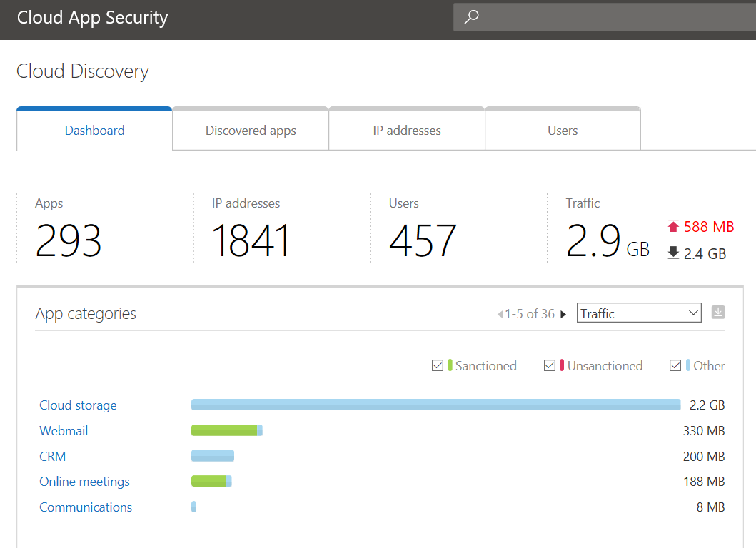This screenshot has width=756, height=548.
Task: Click the Cloud Discovery page heading
Action: point(82,71)
